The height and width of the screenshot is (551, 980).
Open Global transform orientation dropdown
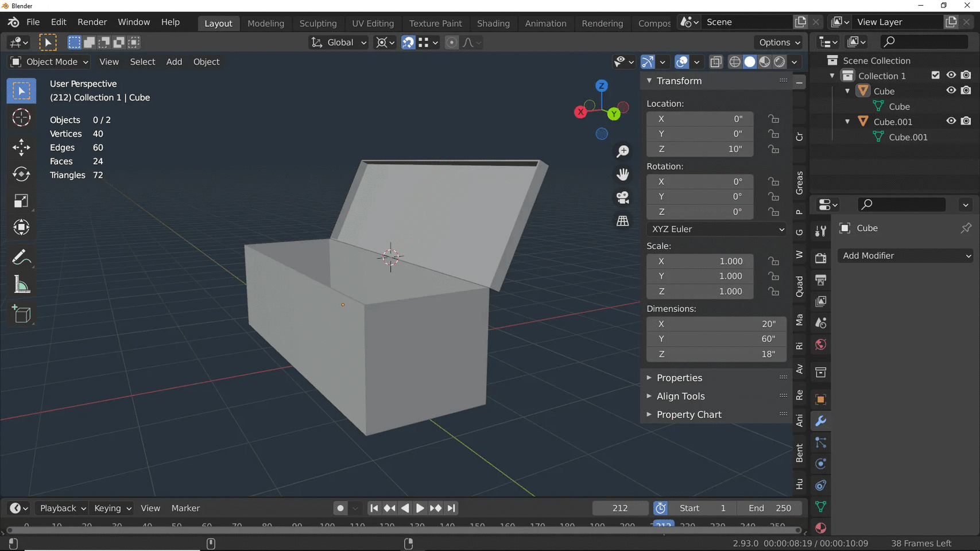click(x=338, y=42)
